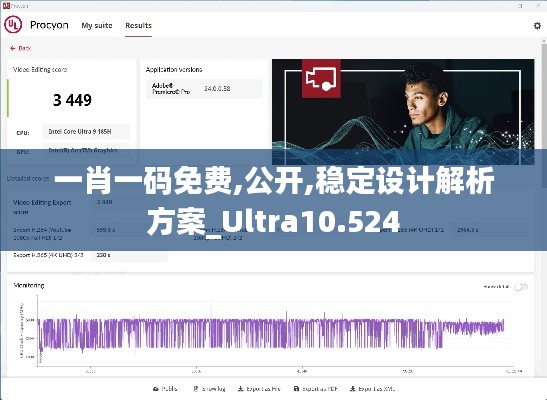This screenshot has height=400, width=547.
Task: Click the version number 24.0.0.58
Action: click(217, 89)
